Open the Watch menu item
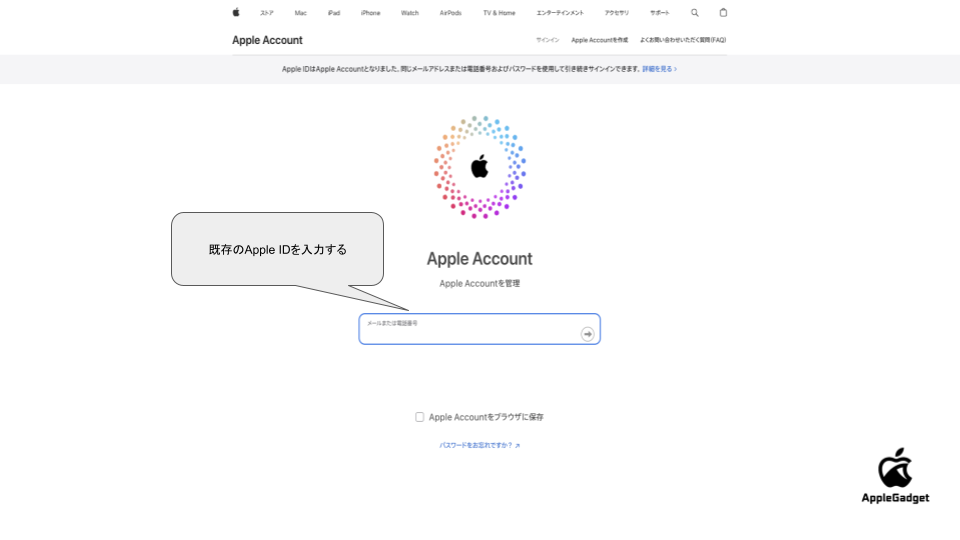This screenshot has height=540, width=960. [410, 13]
